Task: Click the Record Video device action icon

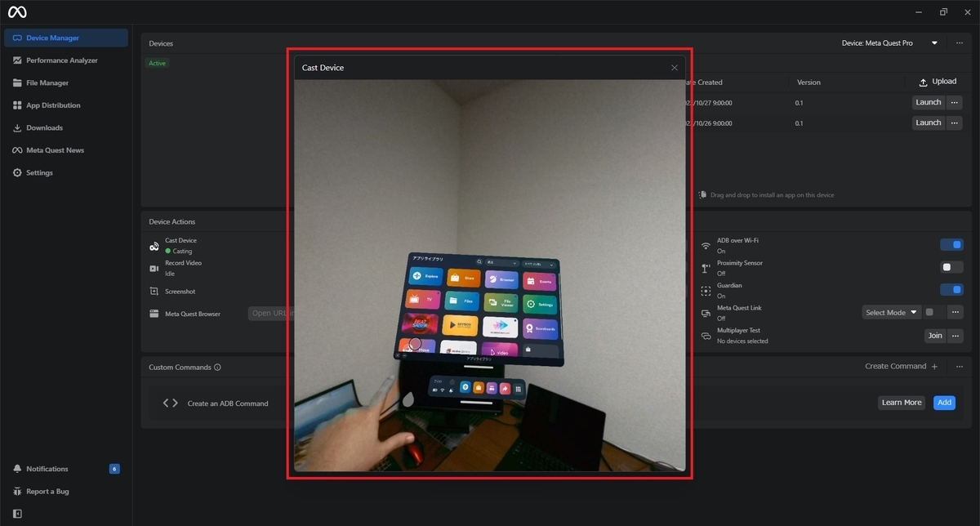Action: 153,267
